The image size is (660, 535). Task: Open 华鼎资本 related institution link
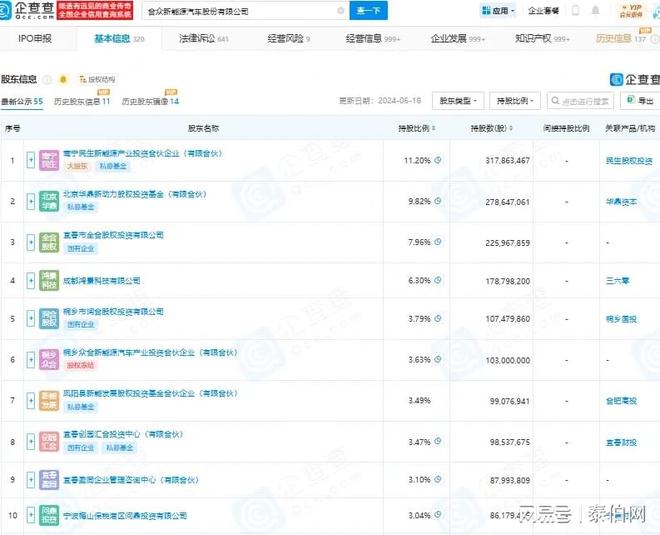pos(621,202)
